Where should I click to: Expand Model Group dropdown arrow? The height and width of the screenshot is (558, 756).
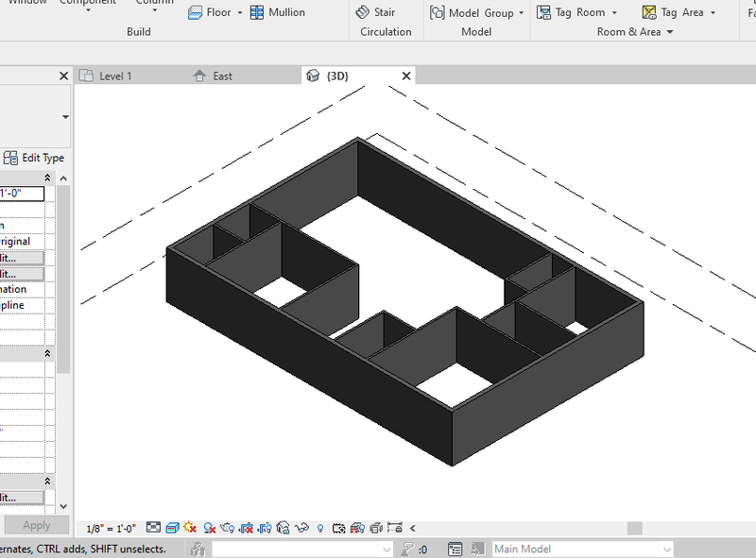tap(522, 13)
